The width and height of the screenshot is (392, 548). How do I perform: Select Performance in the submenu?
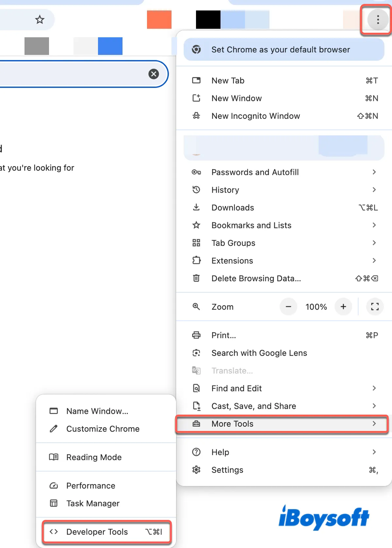(x=106, y=486)
